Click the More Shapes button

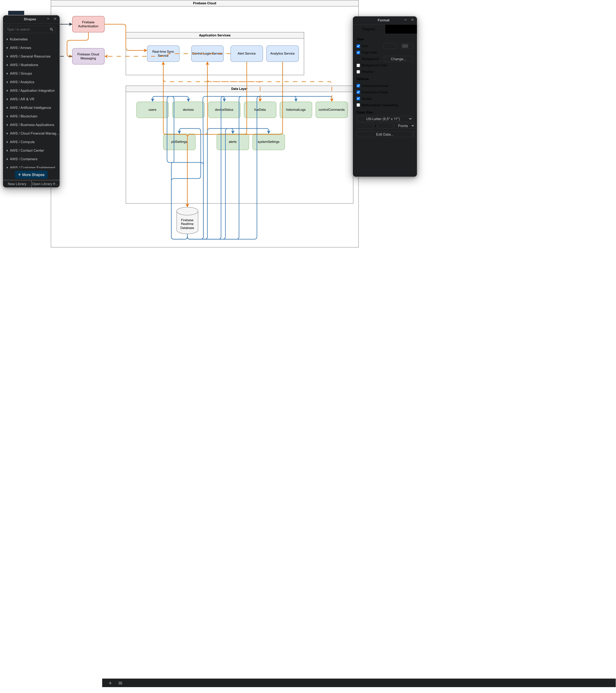31,175
